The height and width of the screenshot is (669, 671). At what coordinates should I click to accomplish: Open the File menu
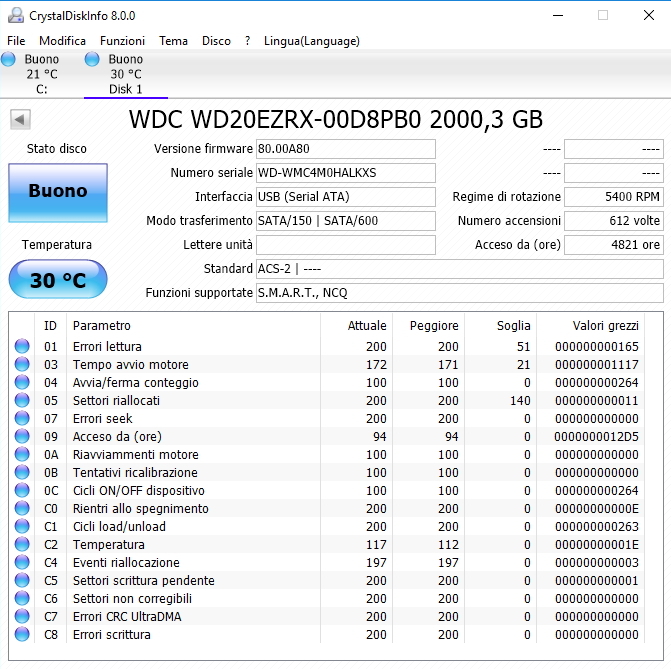[16, 41]
